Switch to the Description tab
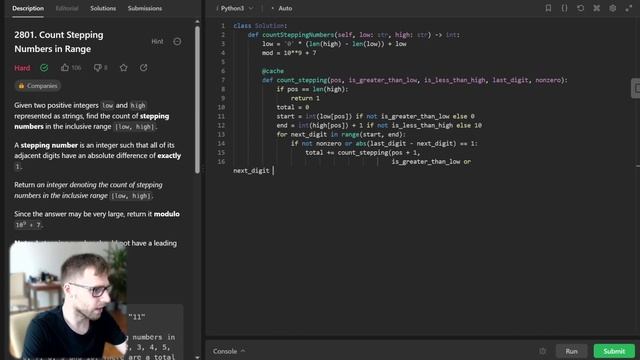This screenshot has width=640, height=360. 28,8
